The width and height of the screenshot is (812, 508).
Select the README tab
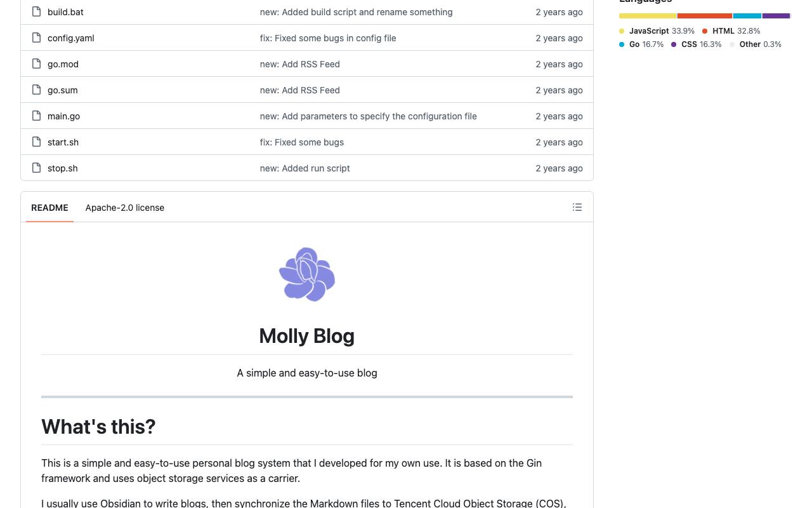pyautogui.click(x=49, y=208)
